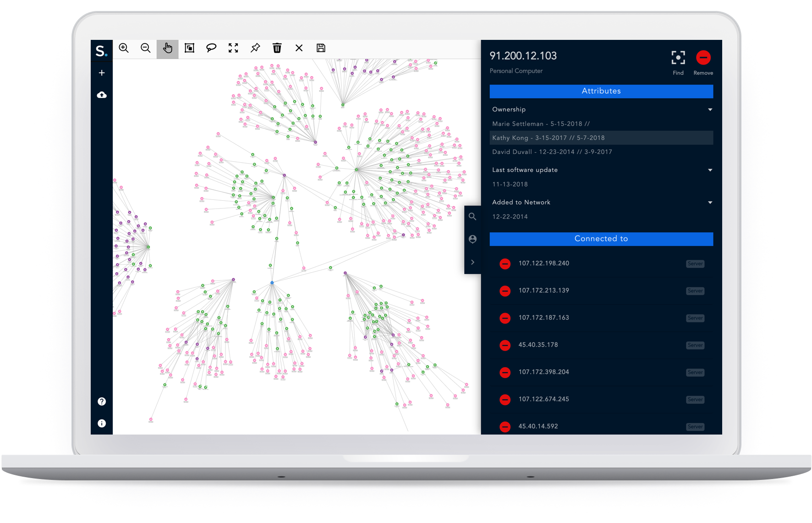This screenshot has height=523, width=812.
Task: Click Server tag for 107.122.674.245
Action: point(695,400)
